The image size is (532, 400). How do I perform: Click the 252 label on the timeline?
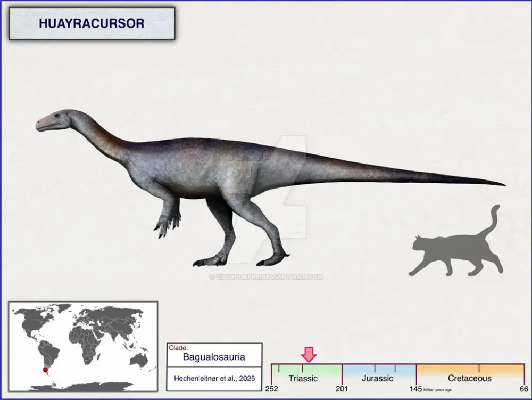(271, 389)
